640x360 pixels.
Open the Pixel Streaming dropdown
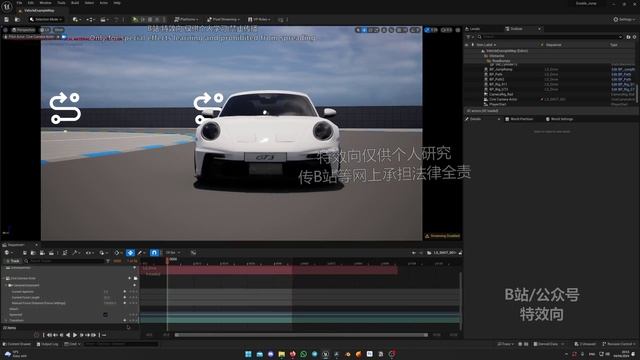(x=223, y=19)
